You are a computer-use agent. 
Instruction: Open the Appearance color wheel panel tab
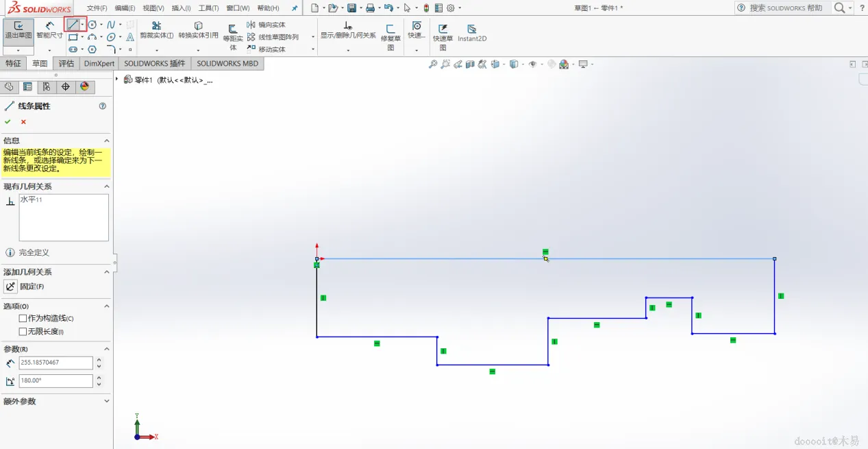(x=84, y=86)
